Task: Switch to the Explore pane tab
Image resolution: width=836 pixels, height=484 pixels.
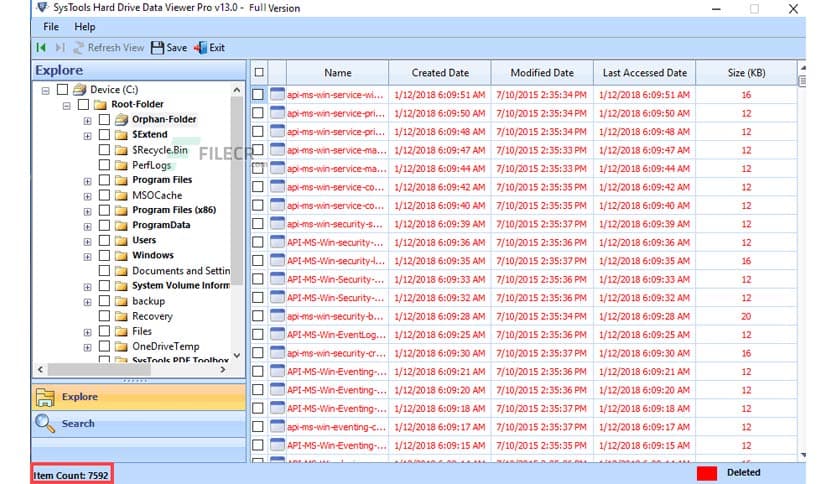Action: [139, 397]
